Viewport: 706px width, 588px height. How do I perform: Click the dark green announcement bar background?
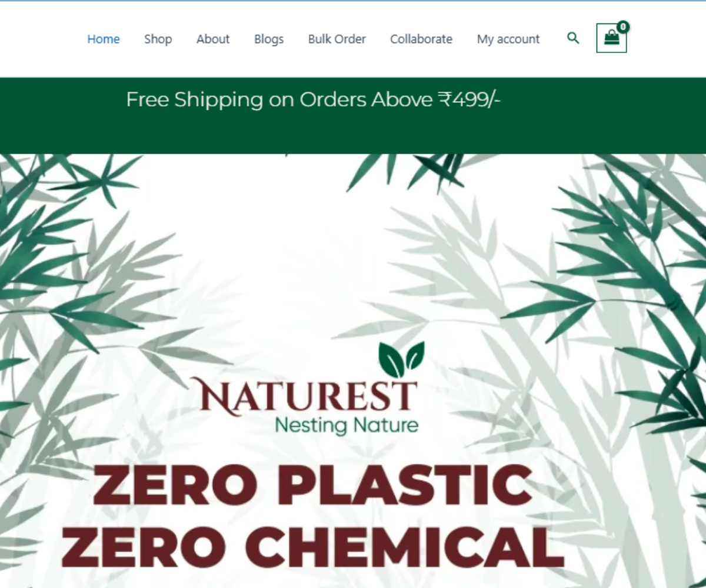pyautogui.click(x=353, y=132)
